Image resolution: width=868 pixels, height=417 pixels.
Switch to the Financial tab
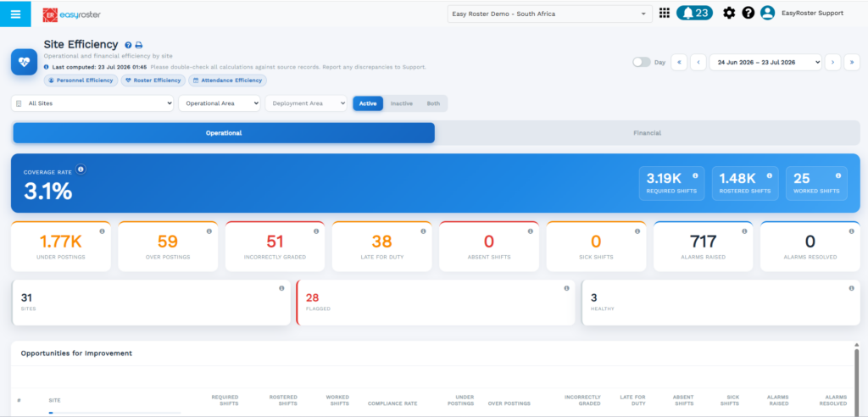click(x=647, y=133)
